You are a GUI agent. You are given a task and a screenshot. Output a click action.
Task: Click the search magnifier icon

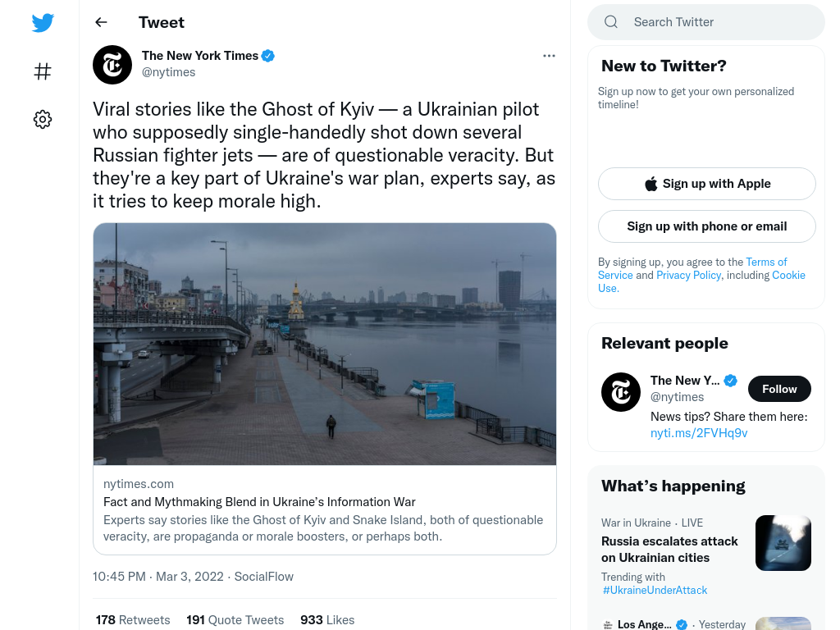[x=611, y=22]
